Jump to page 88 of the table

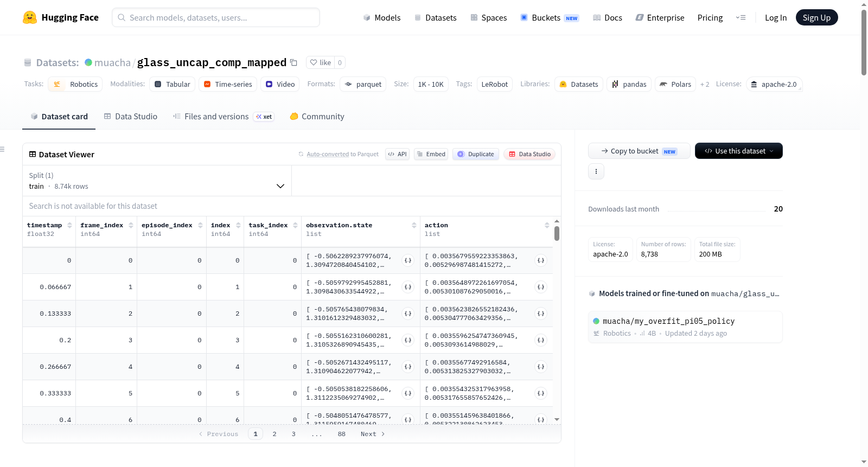342,434
